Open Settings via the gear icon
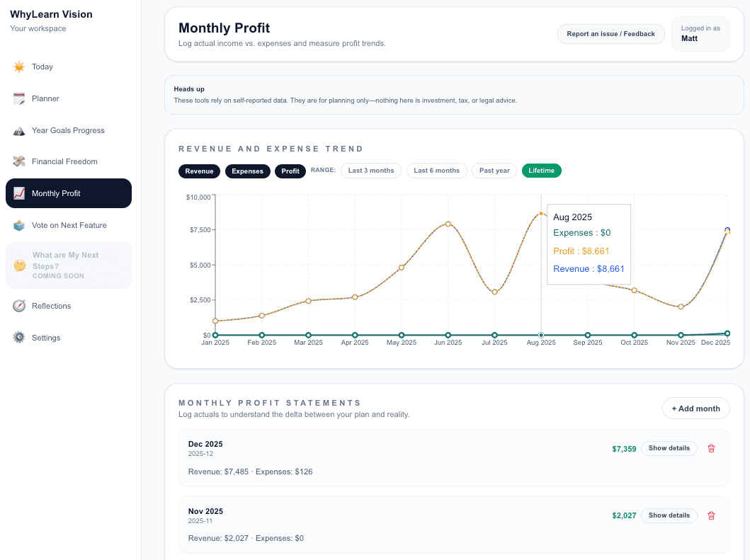750x560 pixels. click(19, 338)
